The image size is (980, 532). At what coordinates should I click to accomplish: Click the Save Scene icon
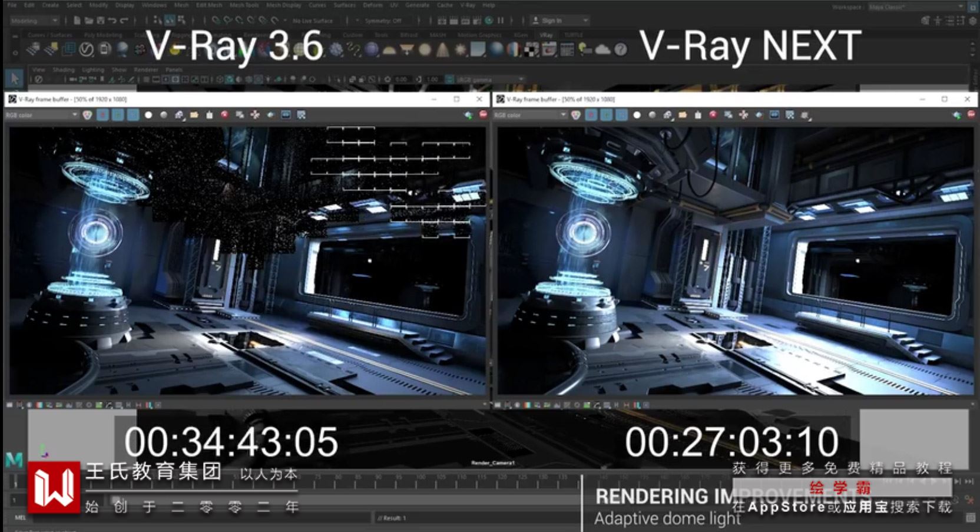click(100, 21)
